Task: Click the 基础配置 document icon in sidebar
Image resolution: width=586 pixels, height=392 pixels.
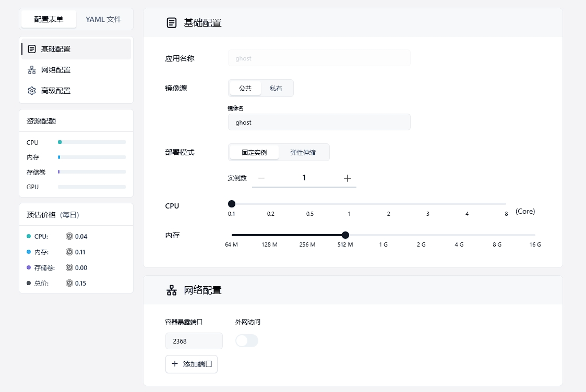Action: click(x=32, y=49)
